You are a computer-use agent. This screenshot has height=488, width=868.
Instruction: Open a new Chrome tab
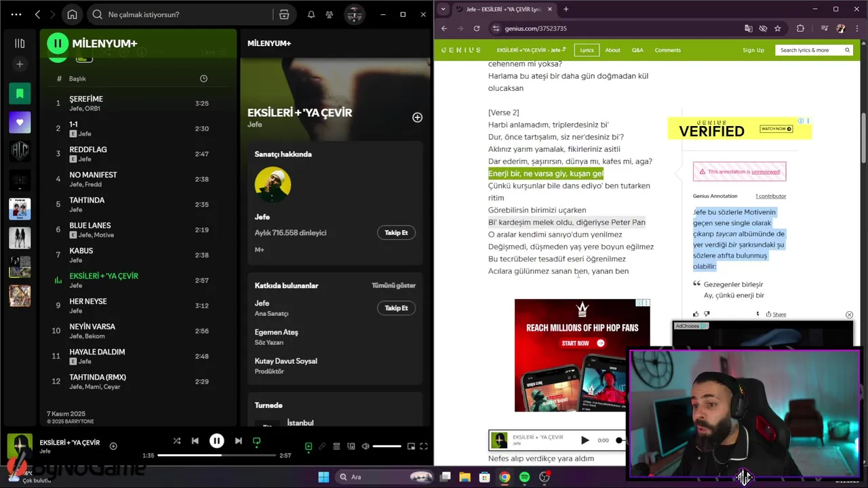click(x=566, y=9)
